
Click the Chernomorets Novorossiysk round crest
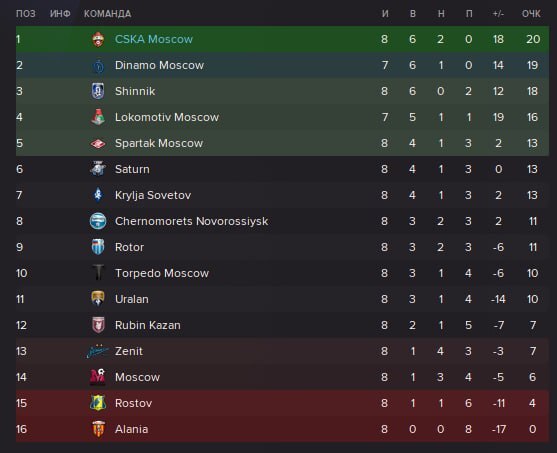point(98,221)
